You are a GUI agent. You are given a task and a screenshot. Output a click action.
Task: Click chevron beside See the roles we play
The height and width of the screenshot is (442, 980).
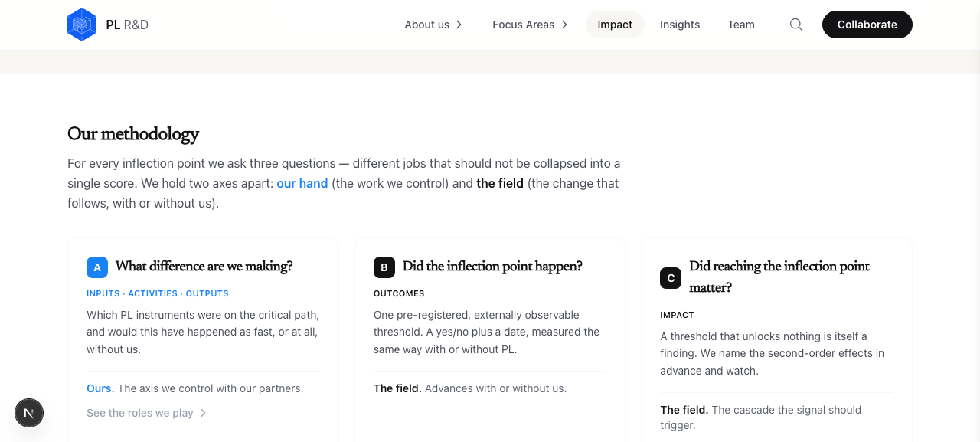(203, 413)
